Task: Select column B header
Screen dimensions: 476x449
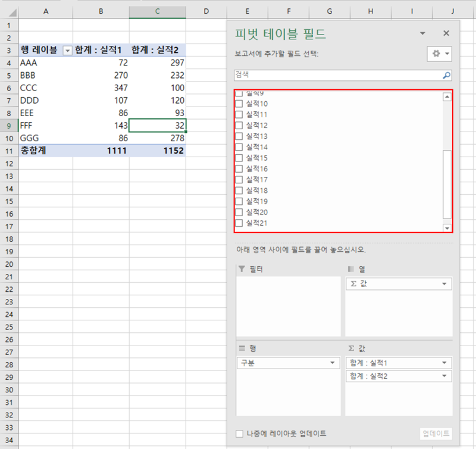Action: pos(101,11)
